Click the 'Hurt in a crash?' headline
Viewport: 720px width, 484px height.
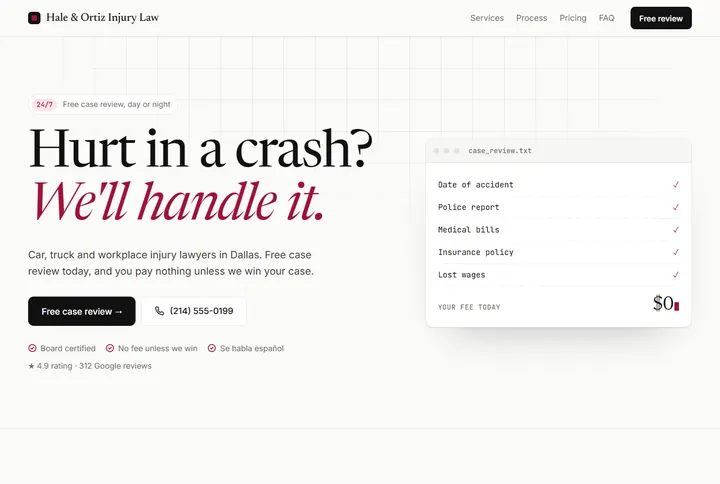pyautogui.click(x=200, y=148)
